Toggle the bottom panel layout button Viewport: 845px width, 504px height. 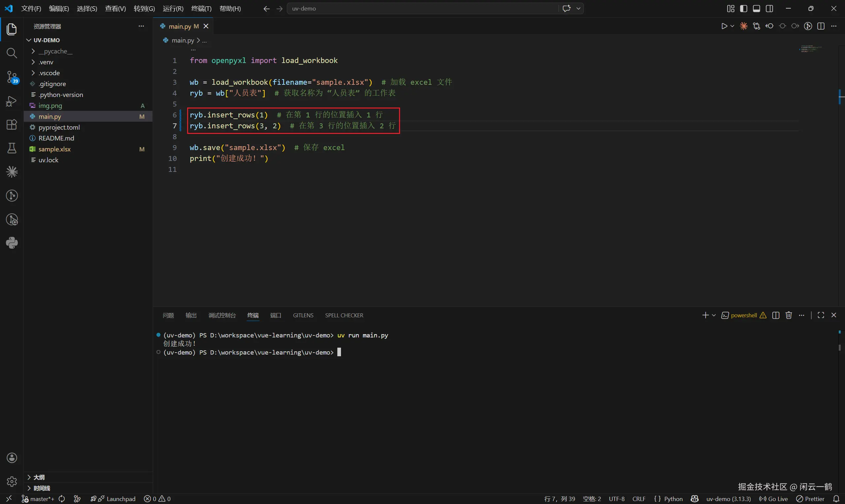[756, 9]
